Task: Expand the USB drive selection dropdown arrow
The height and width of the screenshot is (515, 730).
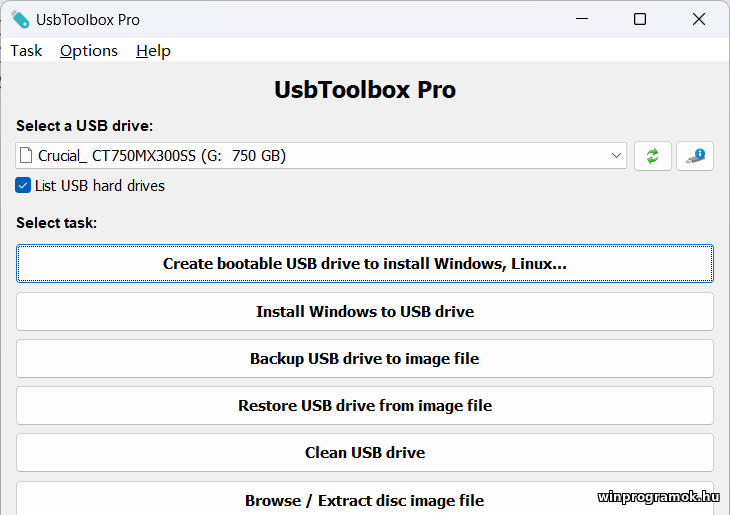Action: pos(616,156)
